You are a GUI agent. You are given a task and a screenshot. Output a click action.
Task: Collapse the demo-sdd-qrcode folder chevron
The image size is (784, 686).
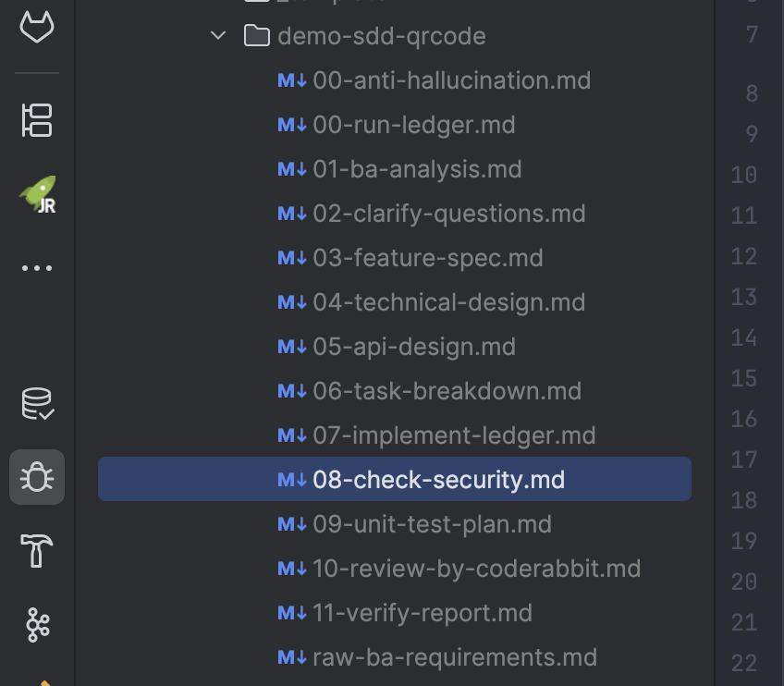[218, 36]
